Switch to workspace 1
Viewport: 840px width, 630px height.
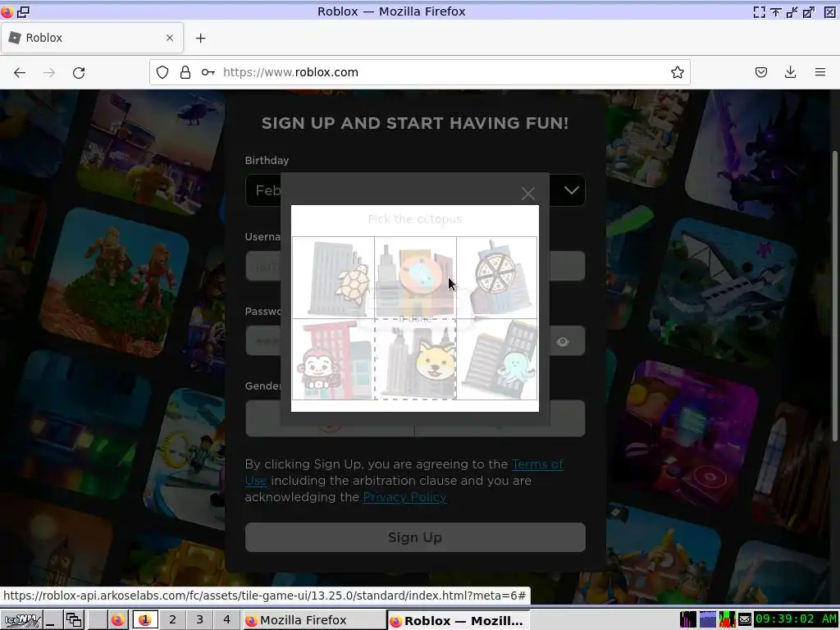click(144, 620)
